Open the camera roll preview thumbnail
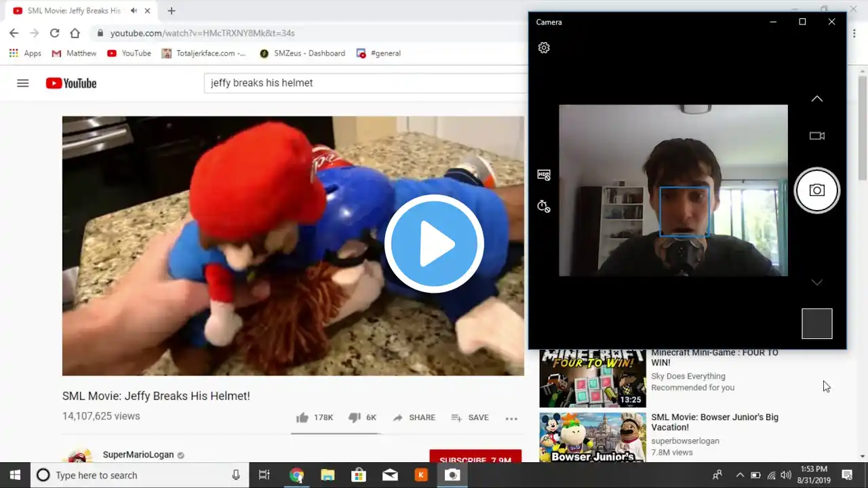The image size is (868, 488). 817,323
